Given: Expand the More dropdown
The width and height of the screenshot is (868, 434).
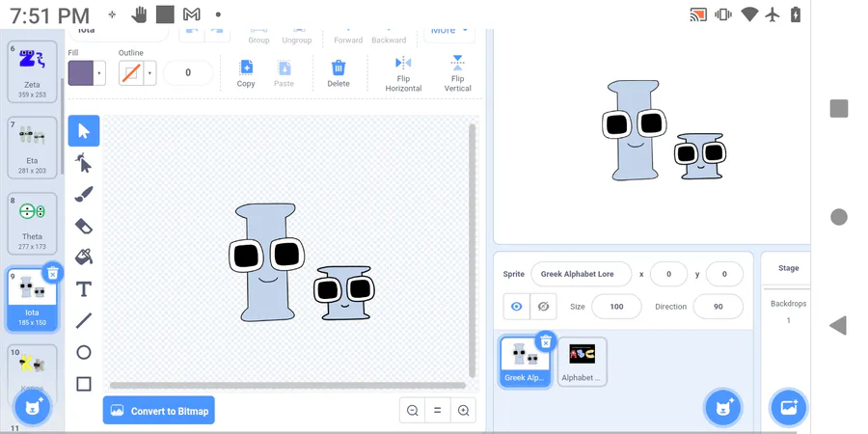Looking at the screenshot, I should coord(449,32).
